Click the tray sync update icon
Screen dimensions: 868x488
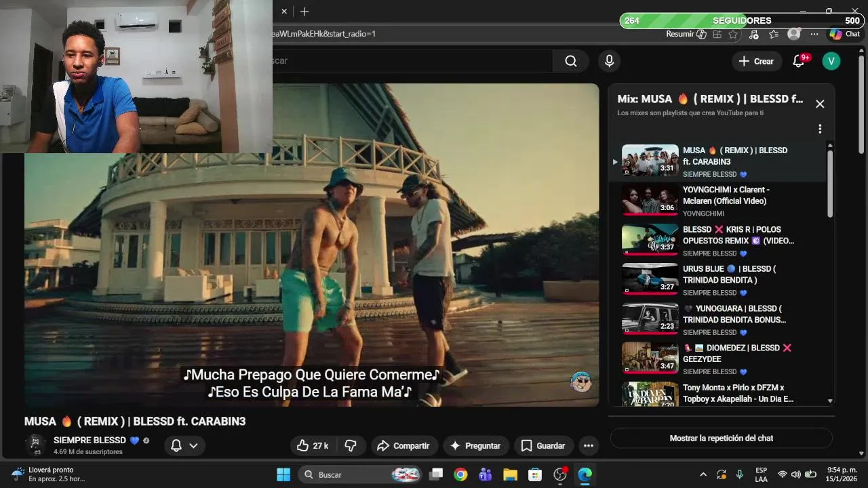coord(722,474)
